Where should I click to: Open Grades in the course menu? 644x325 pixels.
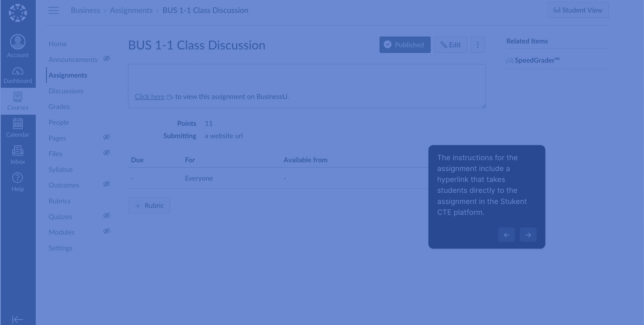[59, 107]
